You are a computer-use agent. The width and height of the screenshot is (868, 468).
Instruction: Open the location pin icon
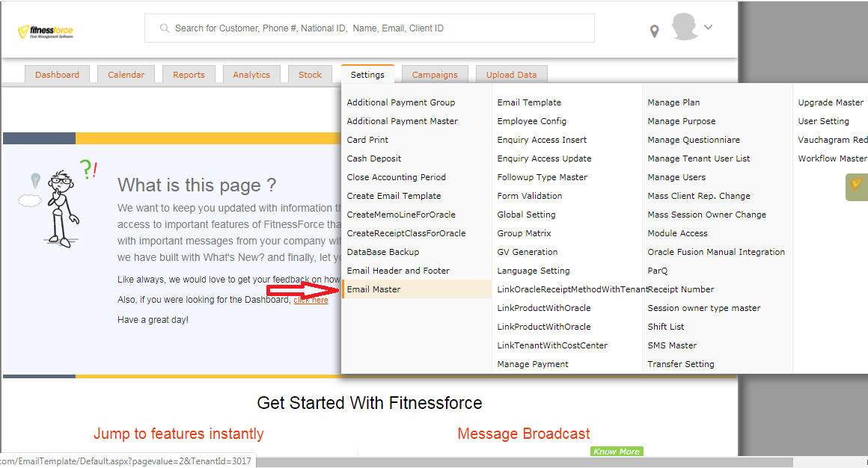tap(654, 31)
